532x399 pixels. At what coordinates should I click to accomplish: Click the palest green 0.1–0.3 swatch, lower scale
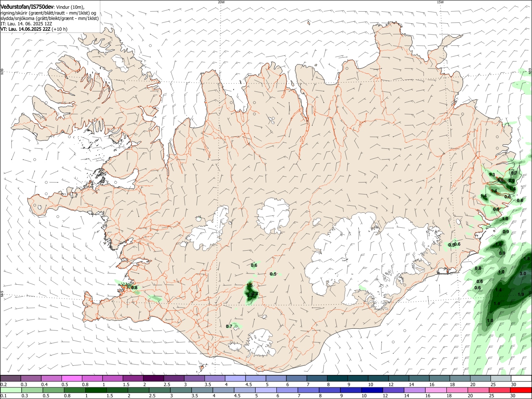10,390
